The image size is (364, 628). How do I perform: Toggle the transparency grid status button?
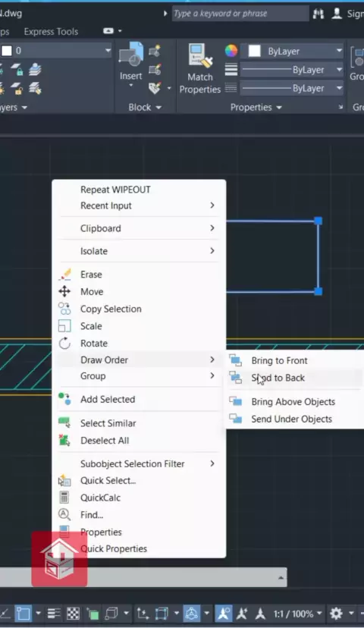[x=73, y=613]
